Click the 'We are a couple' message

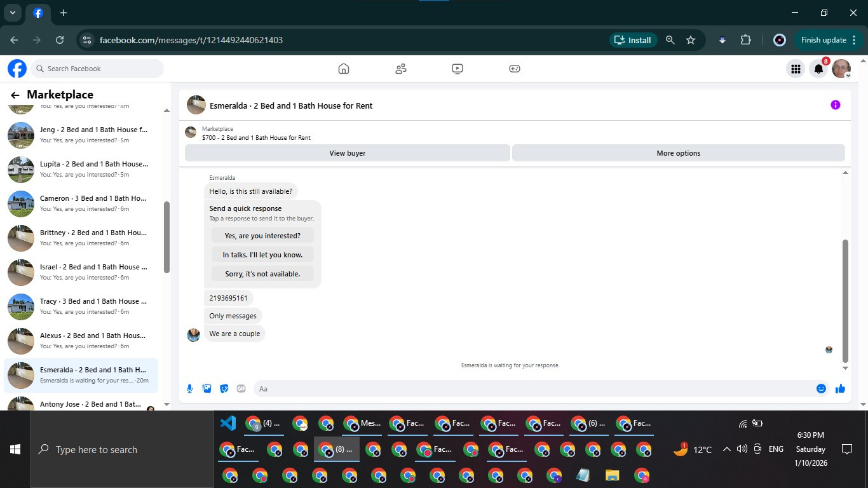(234, 334)
